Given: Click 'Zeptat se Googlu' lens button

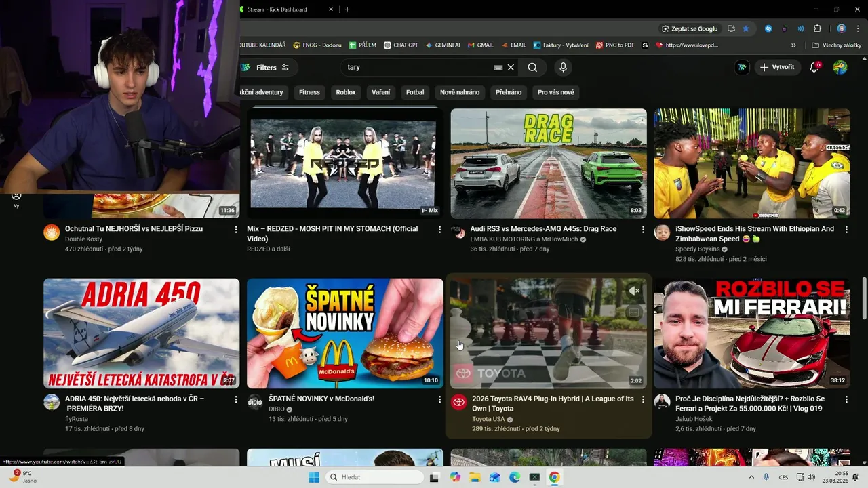Looking at the screenshot, I should pos(690,28).
